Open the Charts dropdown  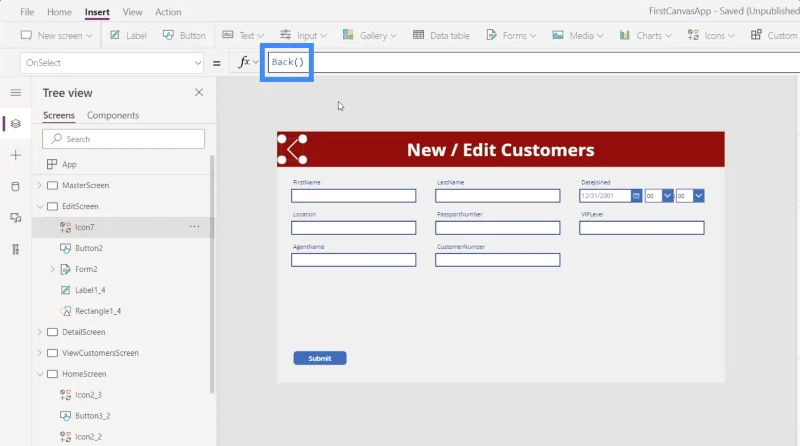pos(645,35)
